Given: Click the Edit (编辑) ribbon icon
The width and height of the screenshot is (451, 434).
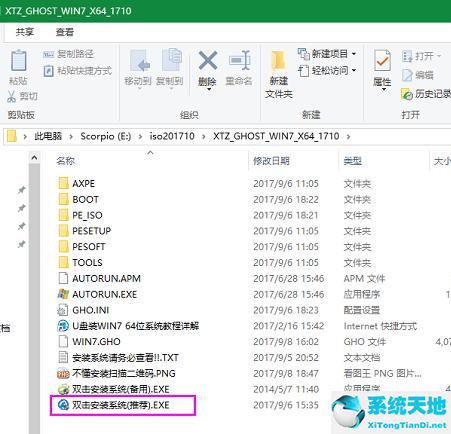Looking at the screenshot, I should [x=407, y=75].
